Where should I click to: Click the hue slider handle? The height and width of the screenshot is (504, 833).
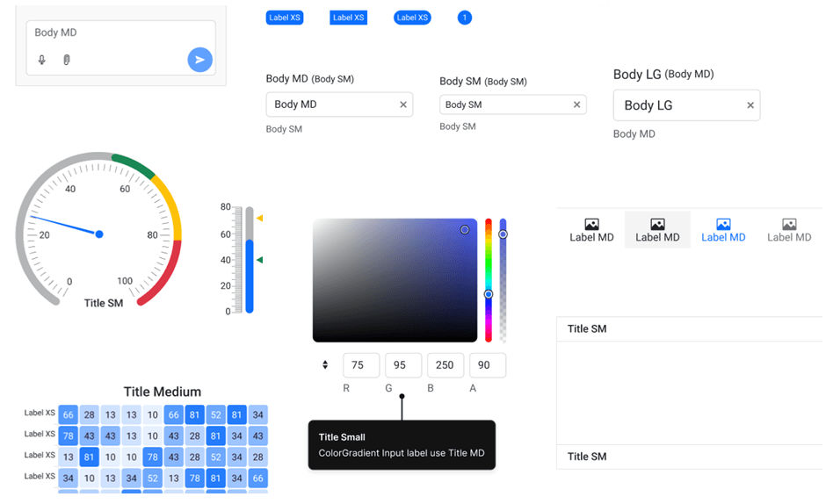[489, 294]
